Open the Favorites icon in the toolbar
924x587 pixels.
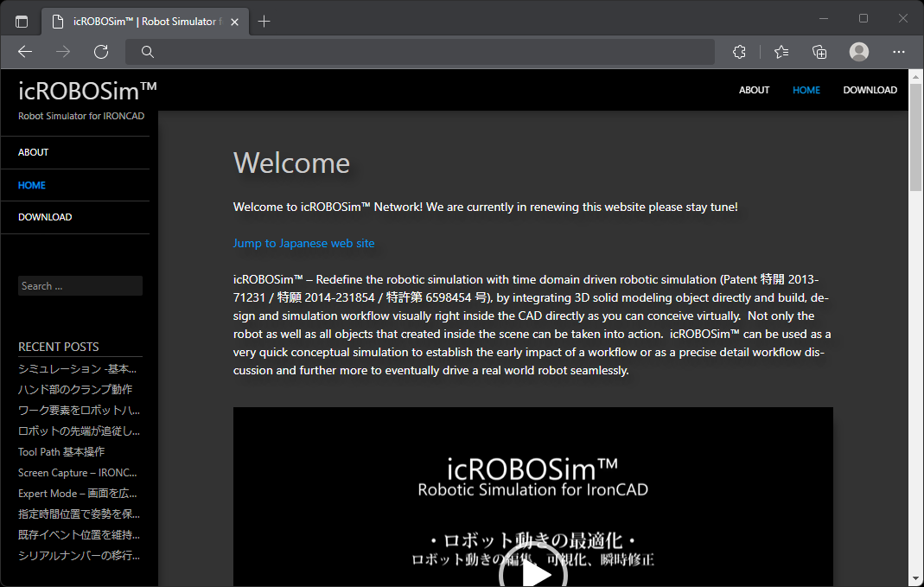(x=780, y=52)
